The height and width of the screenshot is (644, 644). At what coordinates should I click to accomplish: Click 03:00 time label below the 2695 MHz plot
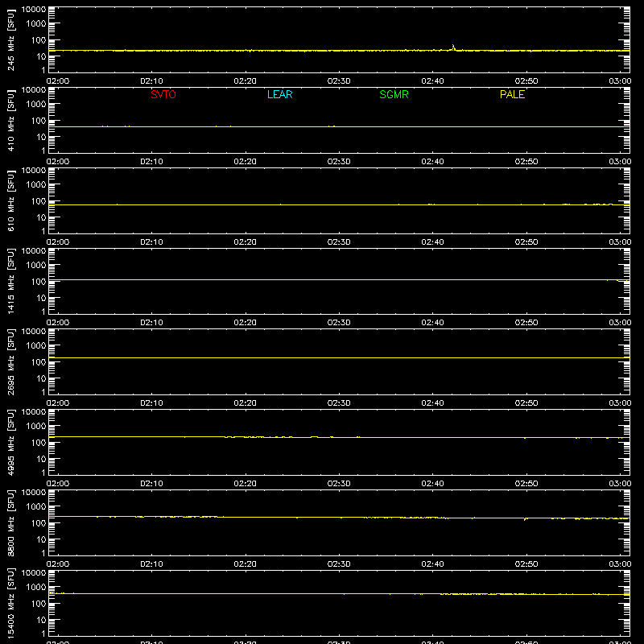pos(620,403)
